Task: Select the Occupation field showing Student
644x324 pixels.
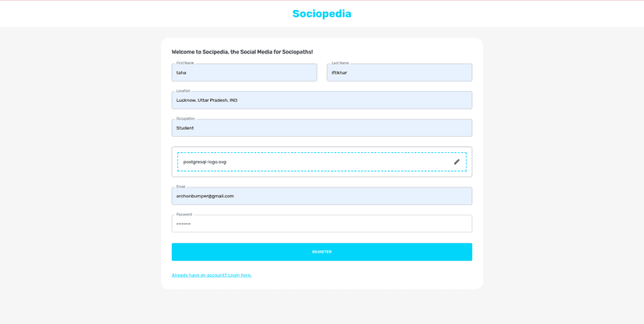Action: click(x=322, y=128)
